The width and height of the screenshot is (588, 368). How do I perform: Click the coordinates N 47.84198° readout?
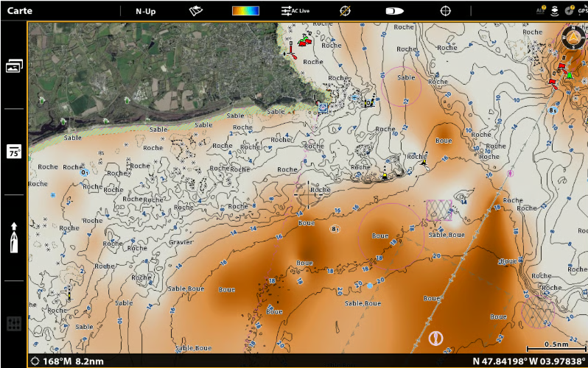(x=529, y=361)
